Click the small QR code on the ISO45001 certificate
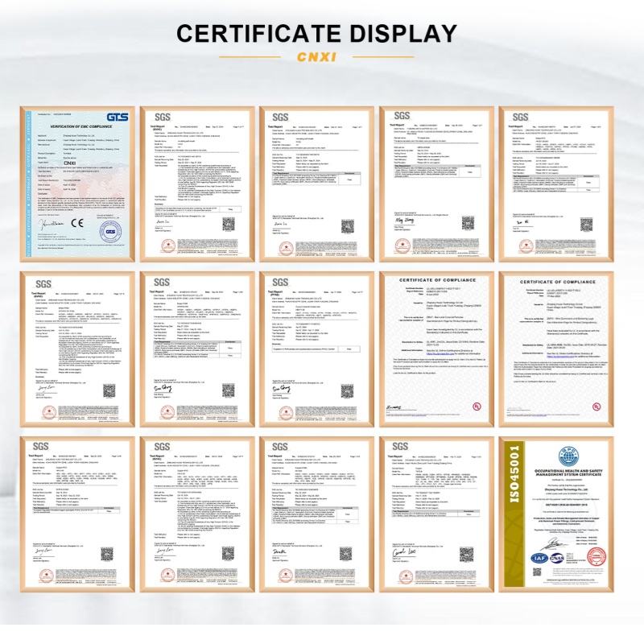The image size is (644, 644). click(x=537, y=572)
